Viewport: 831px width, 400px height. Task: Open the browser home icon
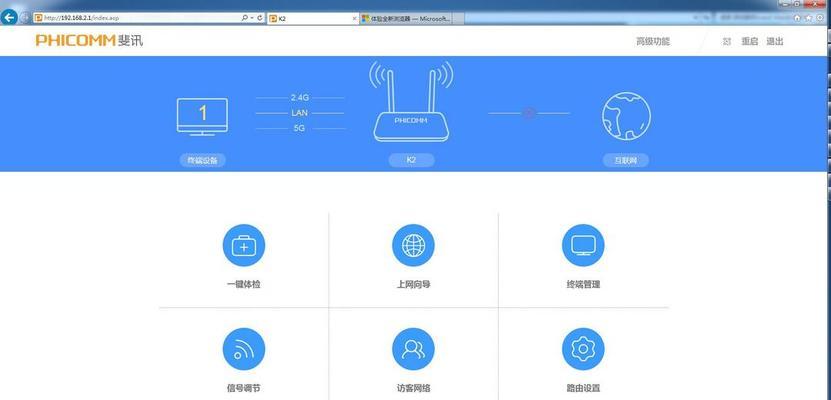coord(797,17)
